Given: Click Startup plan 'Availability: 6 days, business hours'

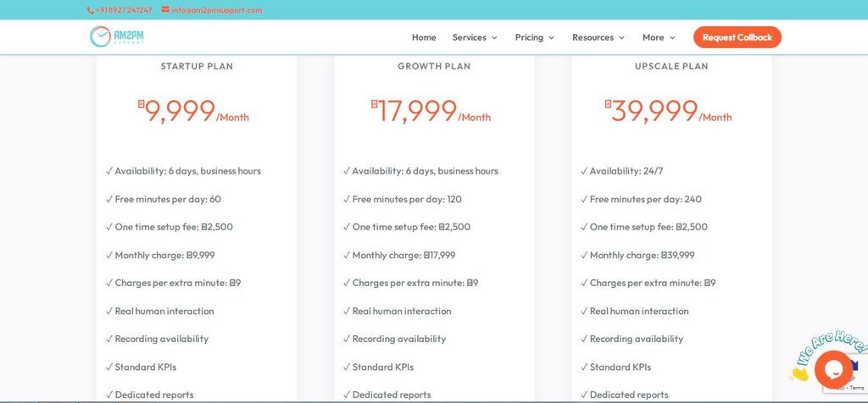Looking at the screenshot, I should tap(183, 171).
